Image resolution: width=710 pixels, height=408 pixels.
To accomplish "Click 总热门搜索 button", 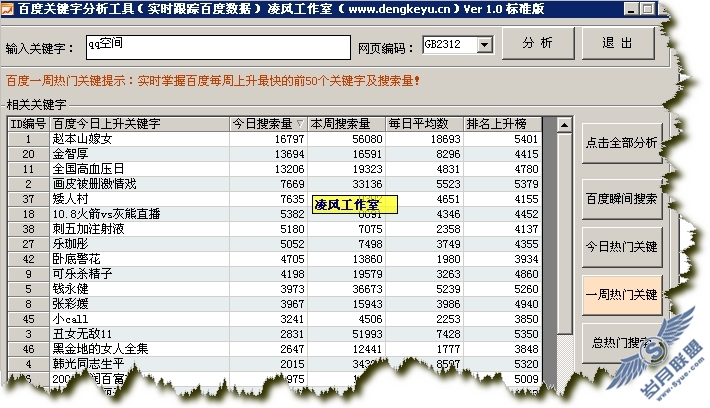I will [621, 343].
